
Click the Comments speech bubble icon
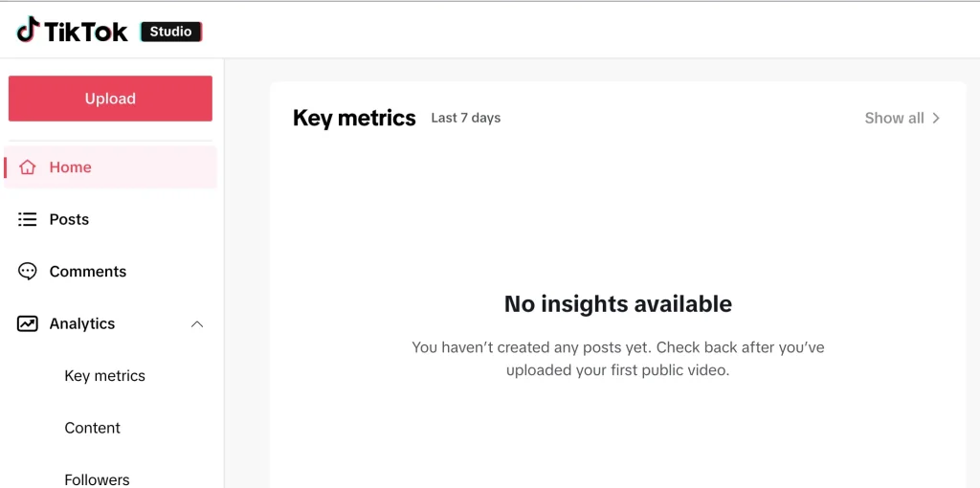click(27, 271)
